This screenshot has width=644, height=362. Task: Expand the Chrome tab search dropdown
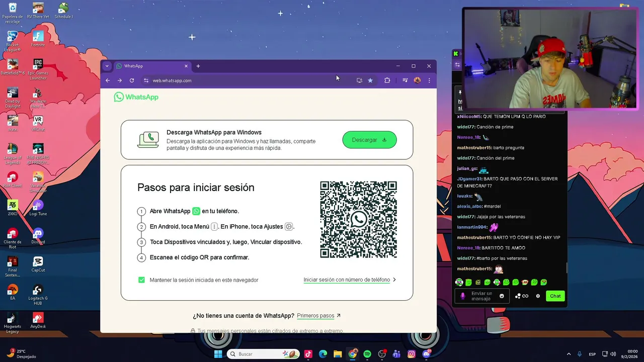coord(107,66)
